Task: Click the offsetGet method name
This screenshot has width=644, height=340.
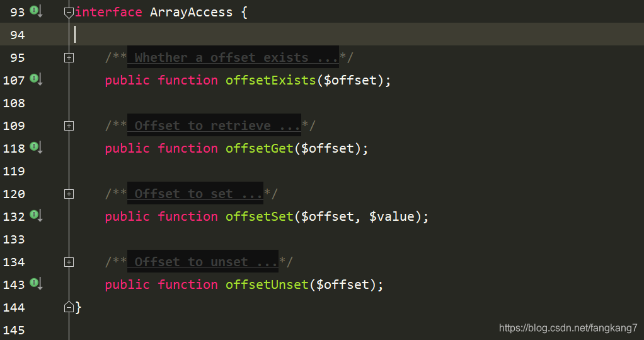Action: coord(259,148)
